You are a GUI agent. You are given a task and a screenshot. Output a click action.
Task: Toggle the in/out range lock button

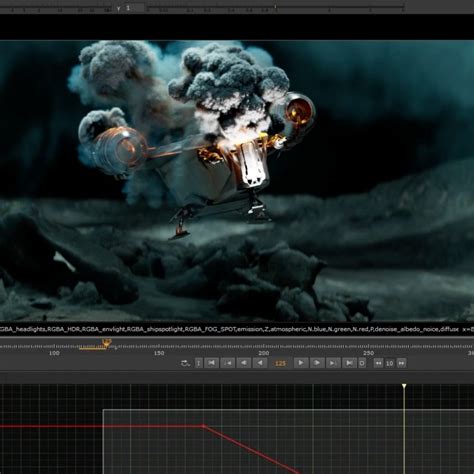point(199,363)
